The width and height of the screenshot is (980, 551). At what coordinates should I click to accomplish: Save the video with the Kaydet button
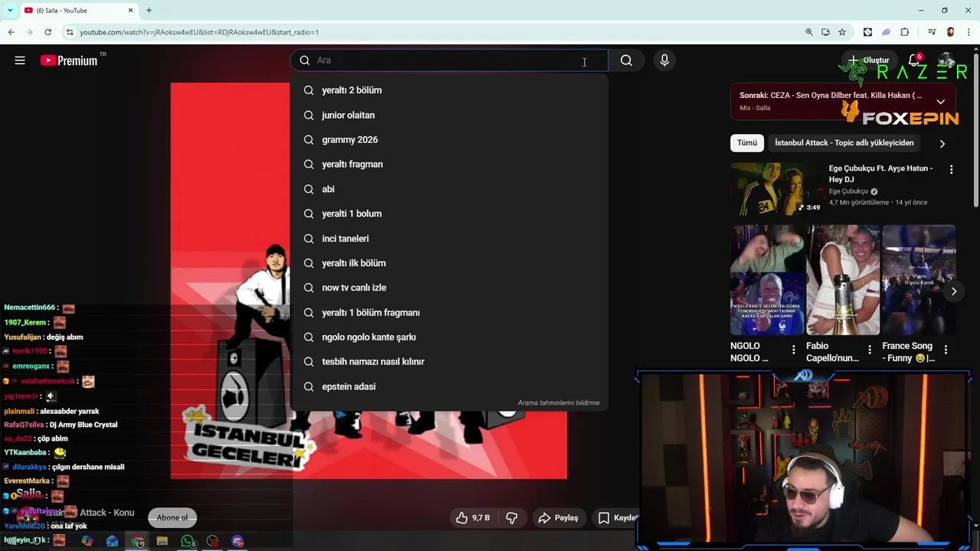tap(617, 518)
